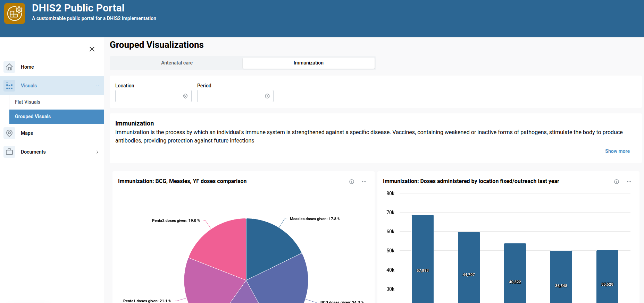The width and height of the screenshot is (644, 303).
Task: Click the location pin icon in Location field
Action: click(185, 96)
